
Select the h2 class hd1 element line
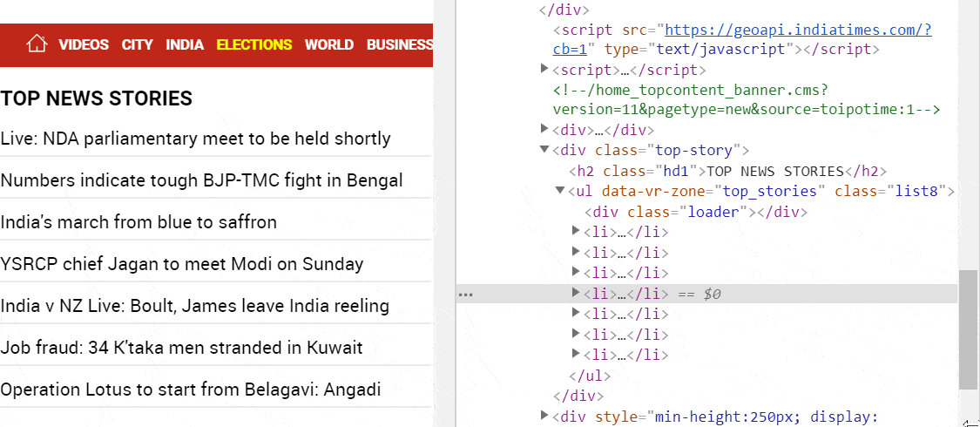(x=727, y=172)
